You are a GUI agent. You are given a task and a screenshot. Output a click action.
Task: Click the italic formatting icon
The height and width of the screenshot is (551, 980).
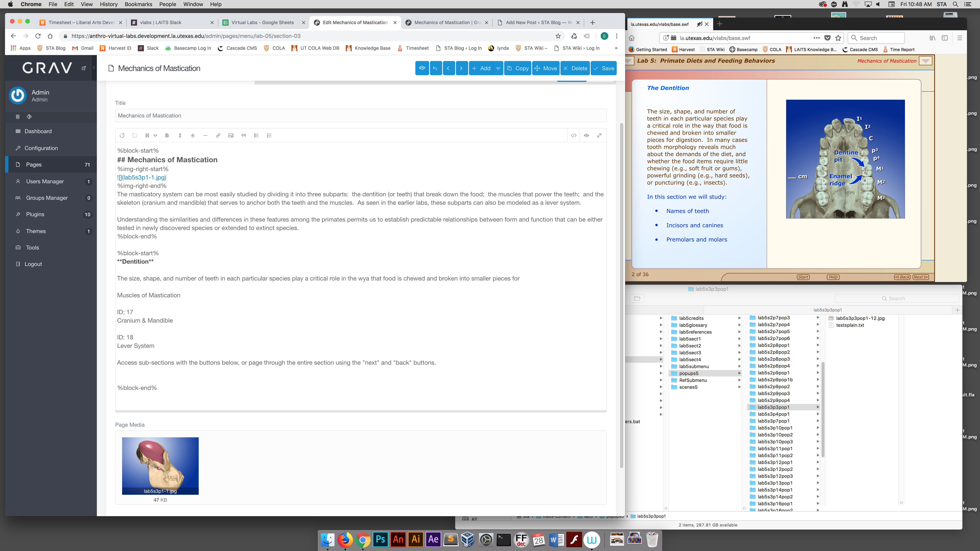click(x=180, y=135)
